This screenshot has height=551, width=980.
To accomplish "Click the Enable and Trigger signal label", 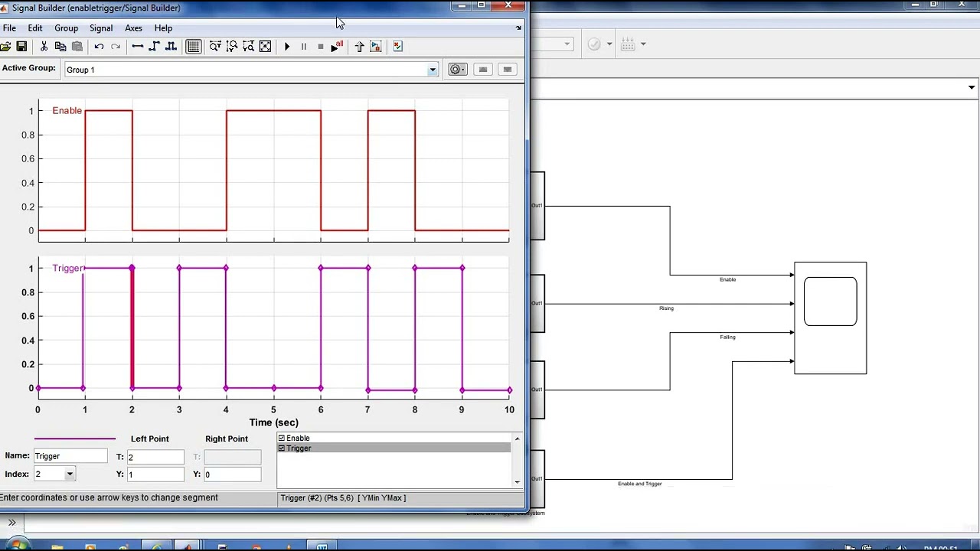I will [x=640, y=484].
